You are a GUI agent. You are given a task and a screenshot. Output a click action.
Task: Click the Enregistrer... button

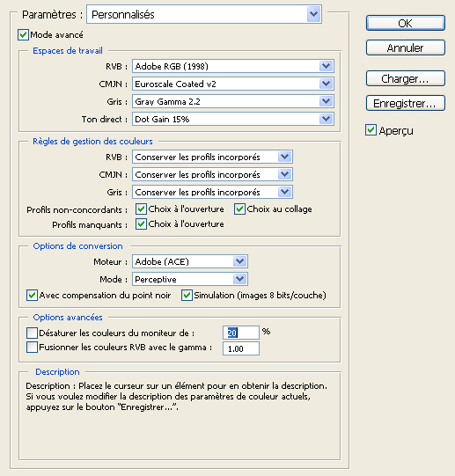(406, 103)
